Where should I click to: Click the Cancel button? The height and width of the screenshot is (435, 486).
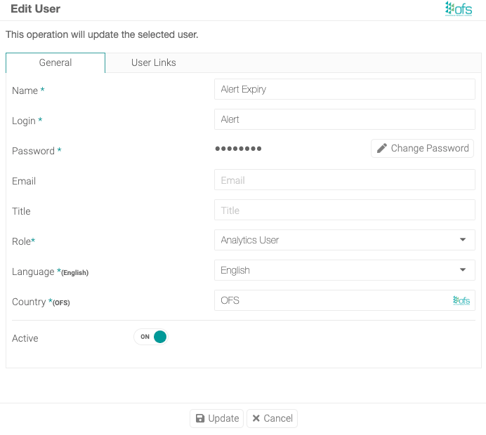pyautogui.click(x=272, y=418)
